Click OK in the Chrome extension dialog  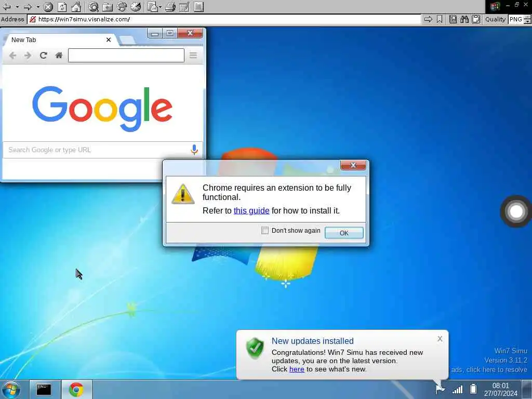pos(344,233)
